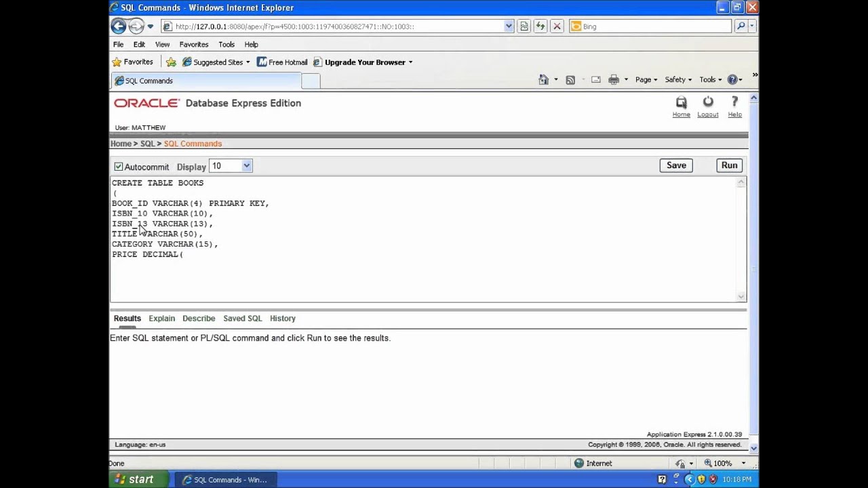Select the History tab
Image resolution: width=868 pixels, height=488 pixels.
tap(283, 319)
